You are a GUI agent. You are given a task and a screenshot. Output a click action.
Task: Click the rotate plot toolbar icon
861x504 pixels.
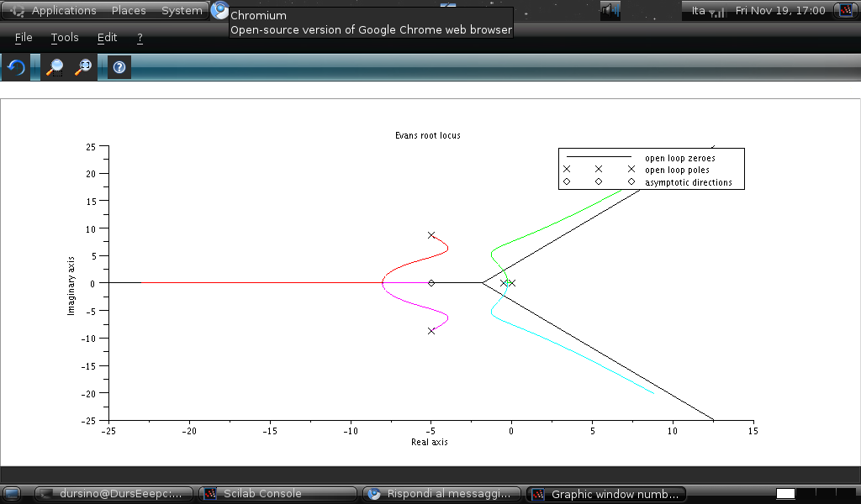pyautogui.click(x=16, y=67)
